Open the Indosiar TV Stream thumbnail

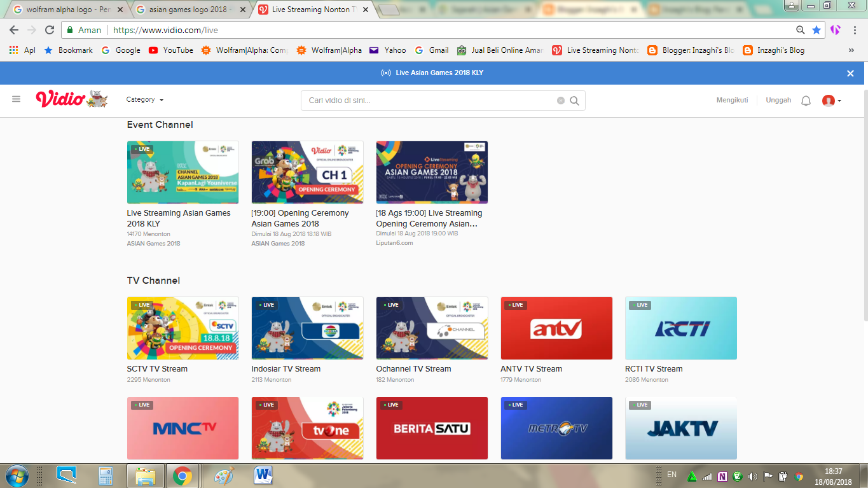click(308, 328)
